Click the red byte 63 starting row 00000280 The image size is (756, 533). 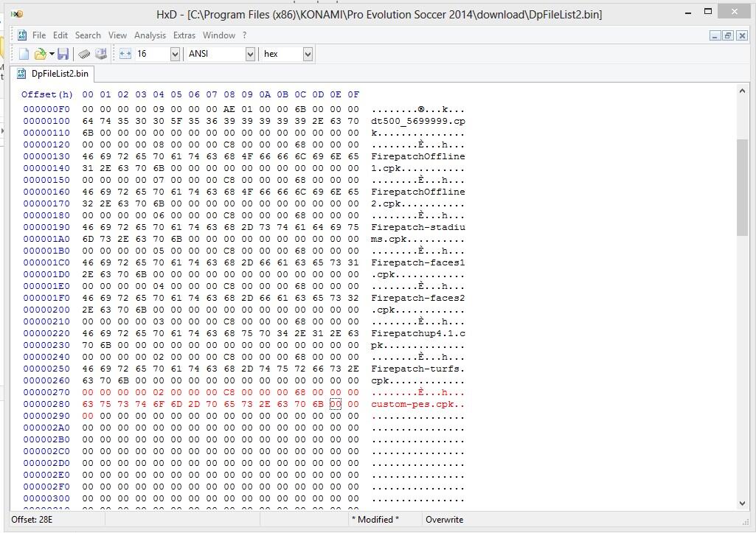pos(88,404)
